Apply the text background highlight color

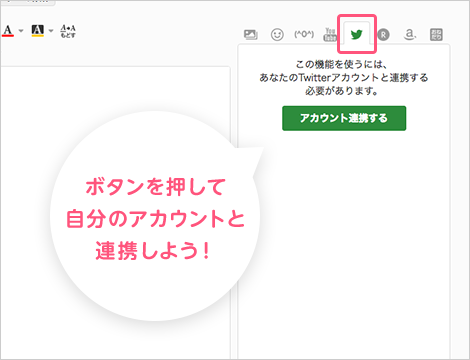tap(38, 31)
